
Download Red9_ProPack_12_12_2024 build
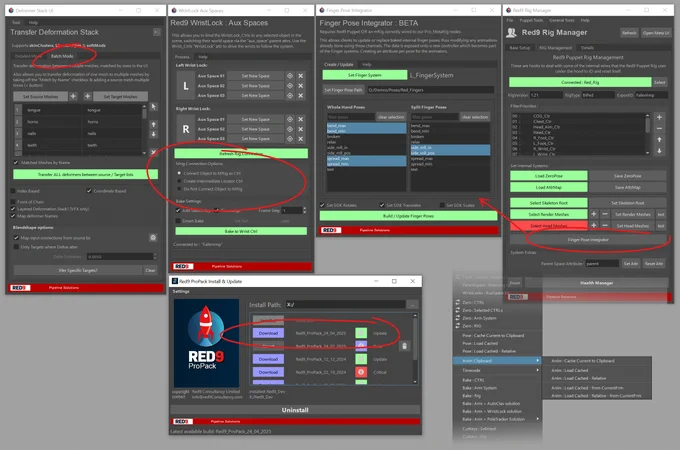click(x=268, y=359)
